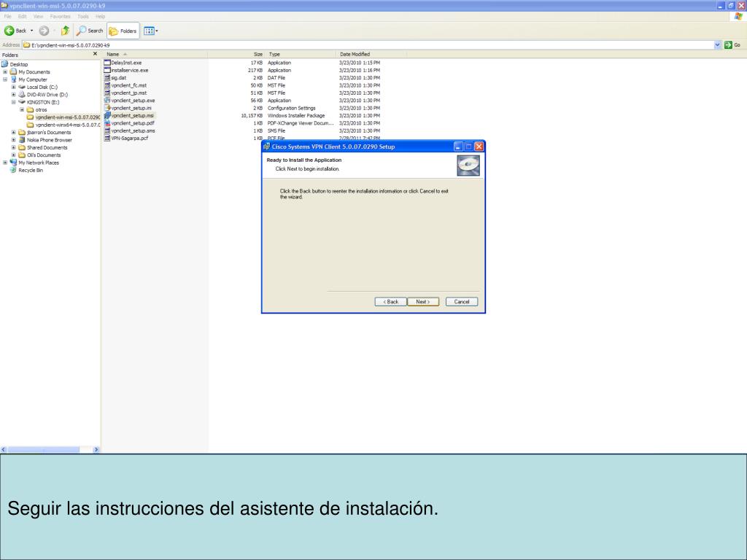747x560 pixels.
Task: Expand jbarron's Documents node
Action: [13, 133]
